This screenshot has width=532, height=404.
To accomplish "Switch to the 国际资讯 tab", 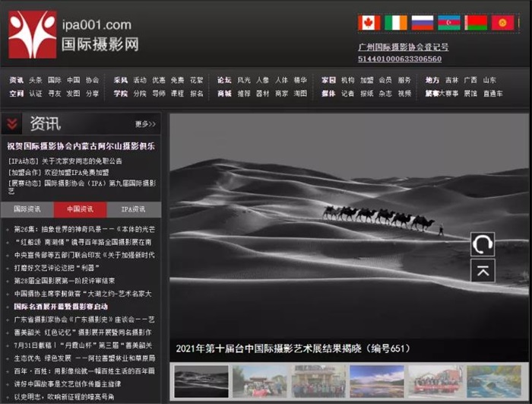I will click(27, 209).
